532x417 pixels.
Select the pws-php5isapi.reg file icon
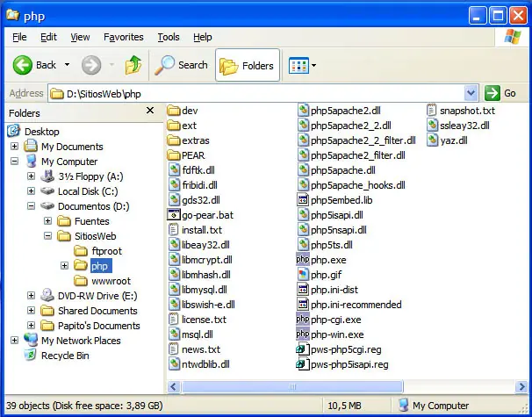pyautogui.click(x=303, y=364)
